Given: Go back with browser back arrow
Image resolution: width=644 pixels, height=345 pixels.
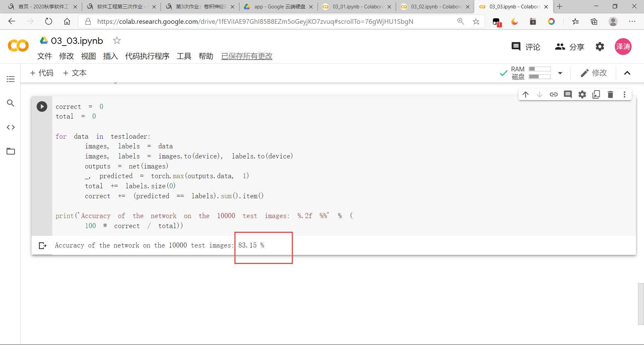Looking at the screenshot, I should pyautogui.click(x=12, y=21).
